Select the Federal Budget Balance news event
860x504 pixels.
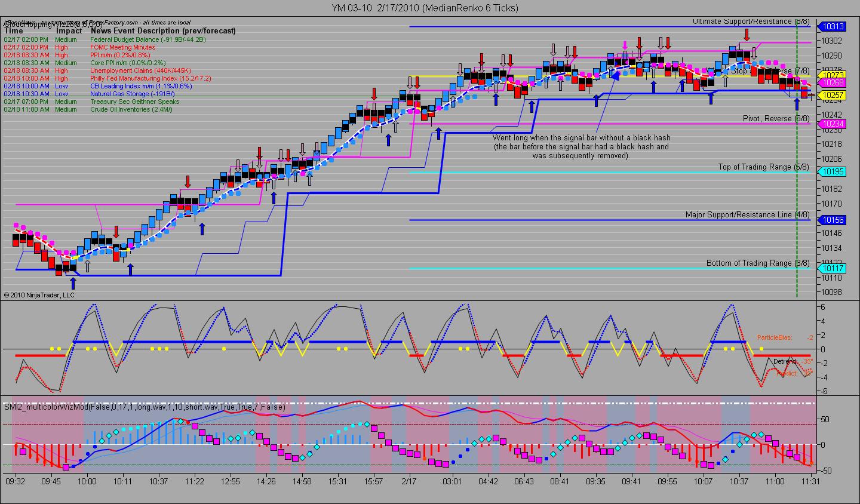click(x=148, y=39)
